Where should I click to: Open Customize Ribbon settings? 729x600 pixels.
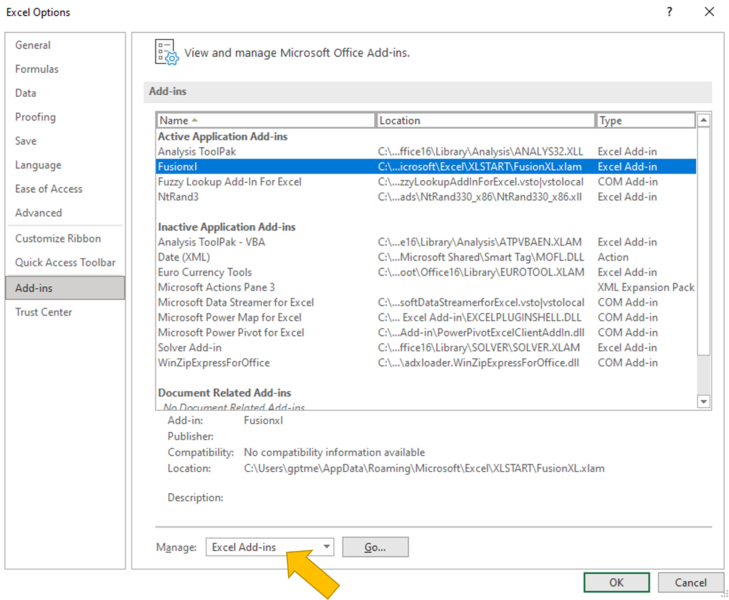[58, 238]
